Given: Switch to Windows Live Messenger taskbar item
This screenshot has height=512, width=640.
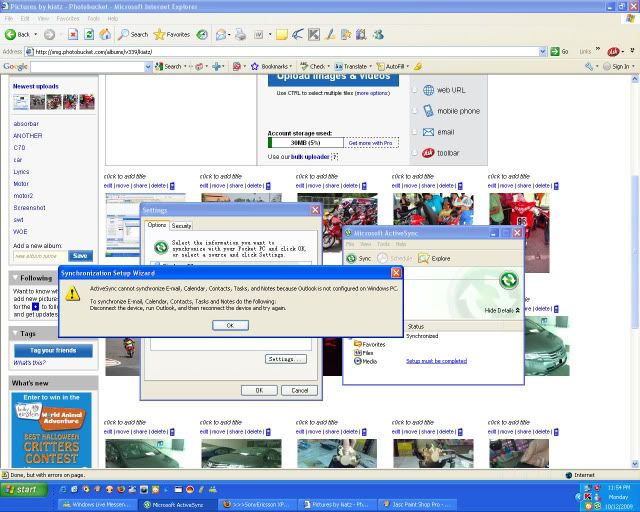Looking at the screenshot, I should (x=95, y=505).
